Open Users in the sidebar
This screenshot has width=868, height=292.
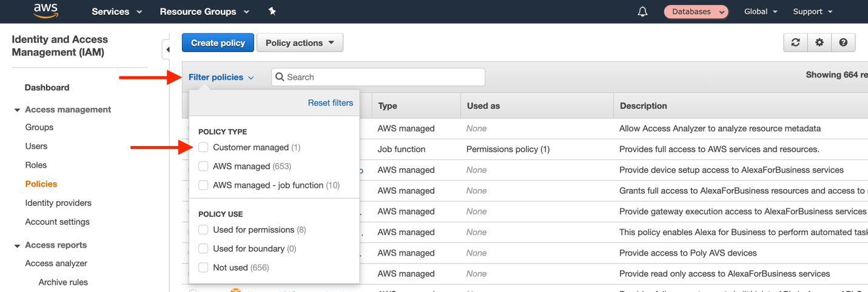(x=36, y=146)
